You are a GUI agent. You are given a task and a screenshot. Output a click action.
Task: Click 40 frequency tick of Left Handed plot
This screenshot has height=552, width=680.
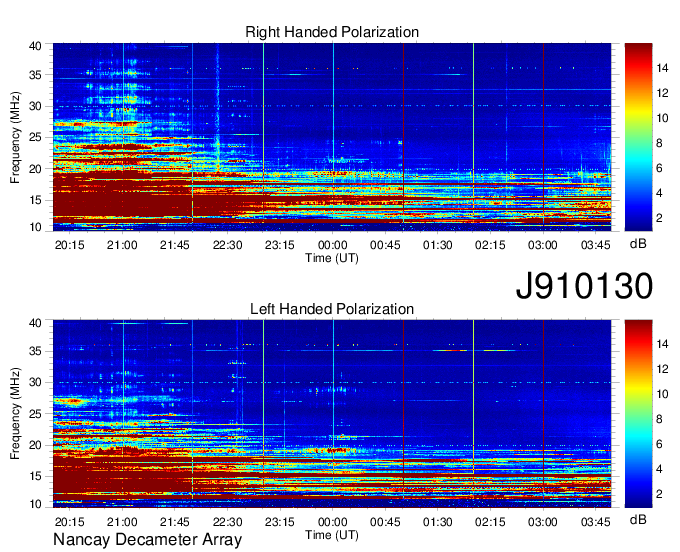tap(36, 323)
